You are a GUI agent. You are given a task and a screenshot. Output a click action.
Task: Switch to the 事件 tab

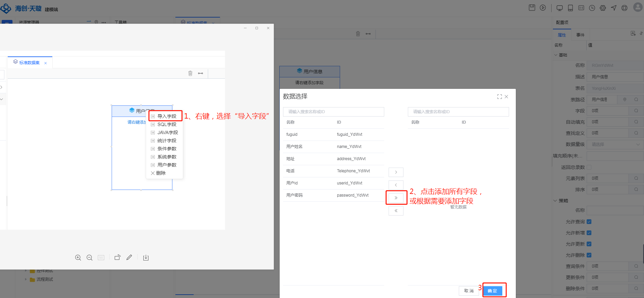[x=580, y=35]
